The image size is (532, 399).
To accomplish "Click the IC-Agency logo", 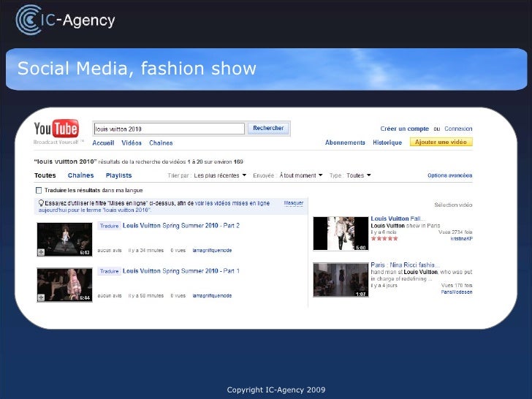I will click(66, 19).
